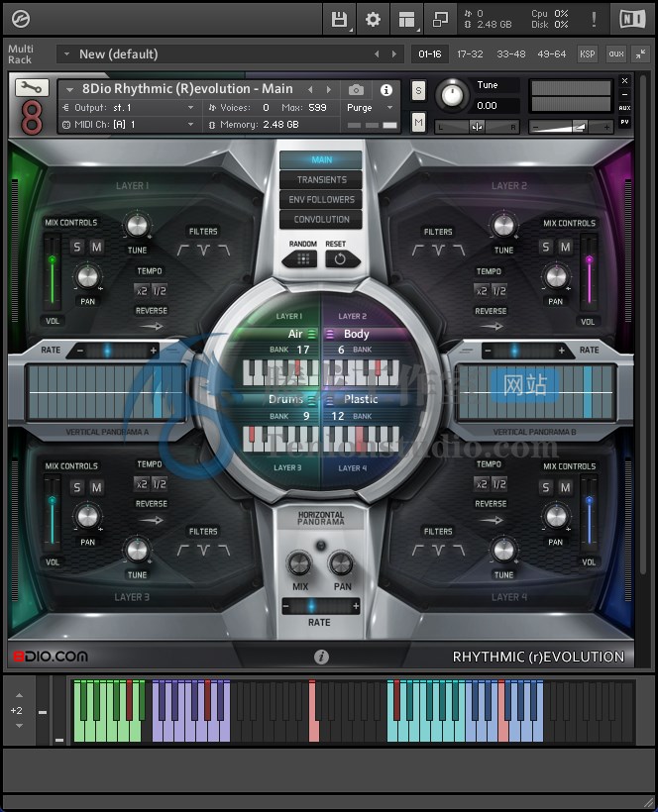The width and height of the screenshot is (658, 812).
Task: Mute Layer 1 with M button
Action: pos(97,247)
